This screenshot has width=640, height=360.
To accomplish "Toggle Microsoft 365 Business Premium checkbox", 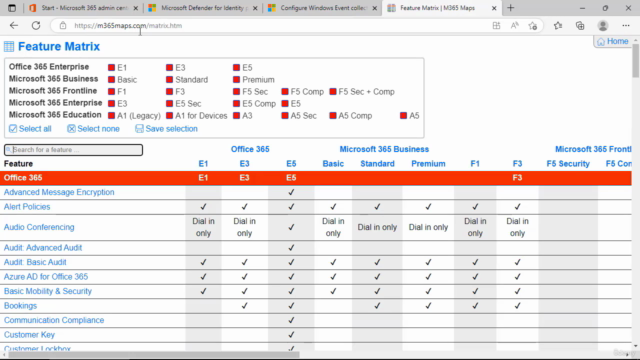I will tap(236, 80).
